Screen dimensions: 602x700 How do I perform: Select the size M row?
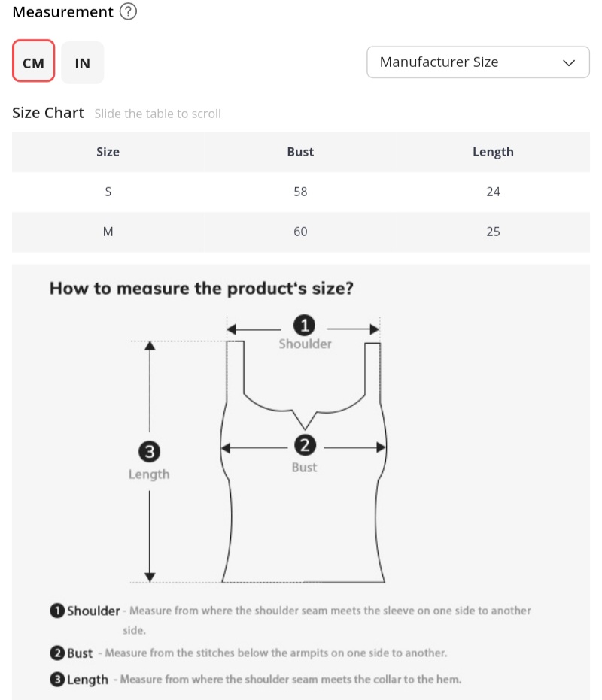click(108, 232)
